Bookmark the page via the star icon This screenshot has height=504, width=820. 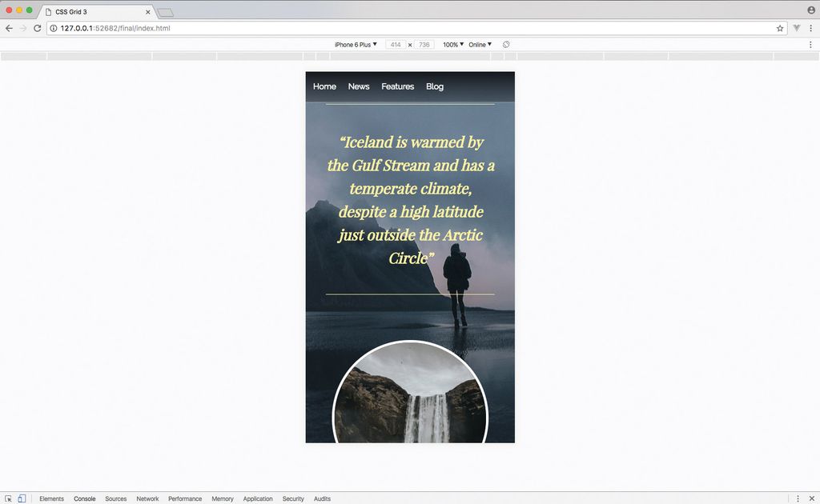[779, 27]
